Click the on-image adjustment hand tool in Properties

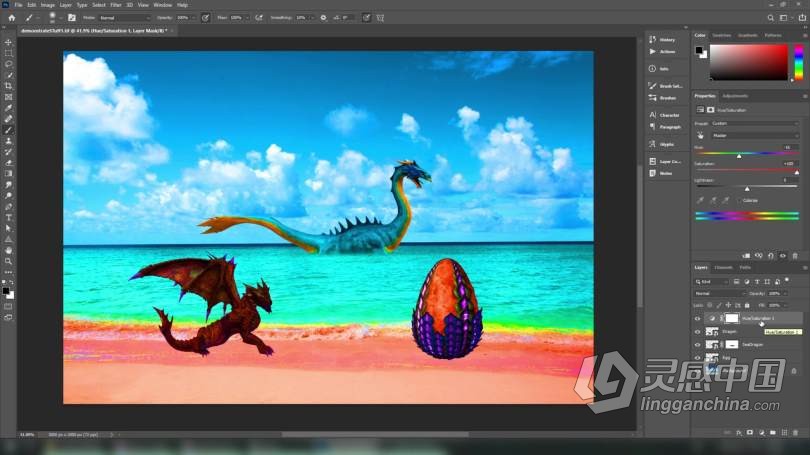tap(700, 135)
